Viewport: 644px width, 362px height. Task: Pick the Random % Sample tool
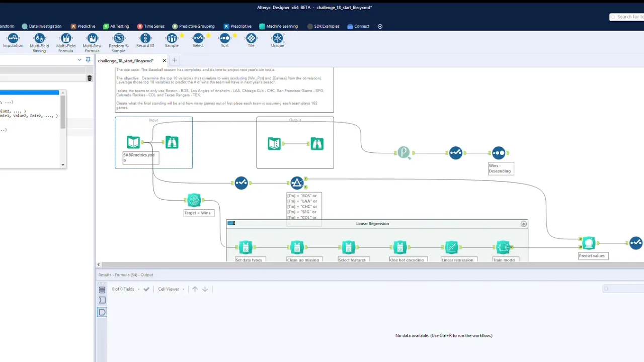119,43
